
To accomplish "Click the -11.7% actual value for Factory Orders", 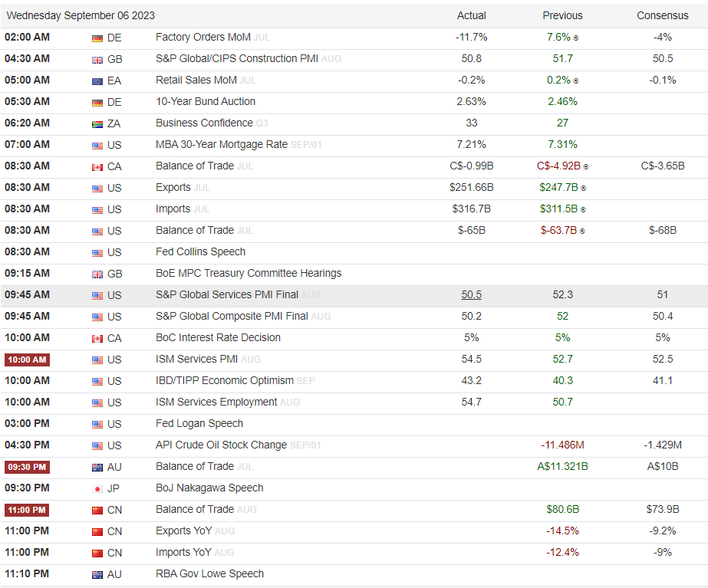I will (x=472, y=37).
